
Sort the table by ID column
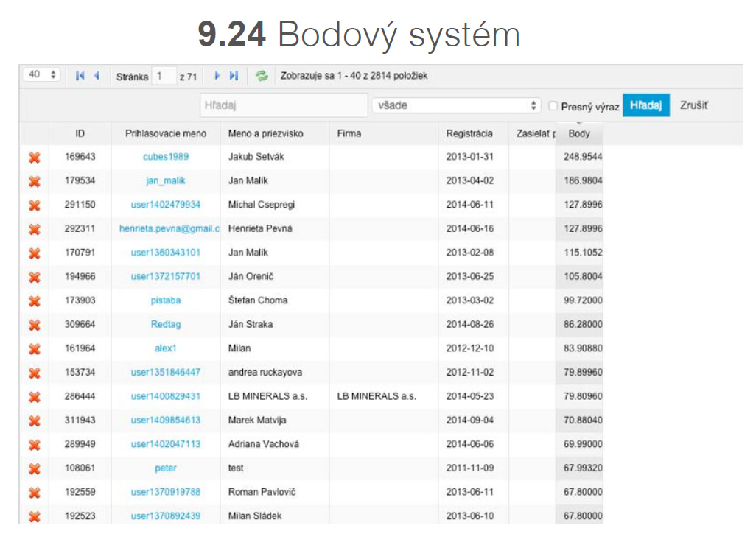pyautogui.click(x=80, y=134)
